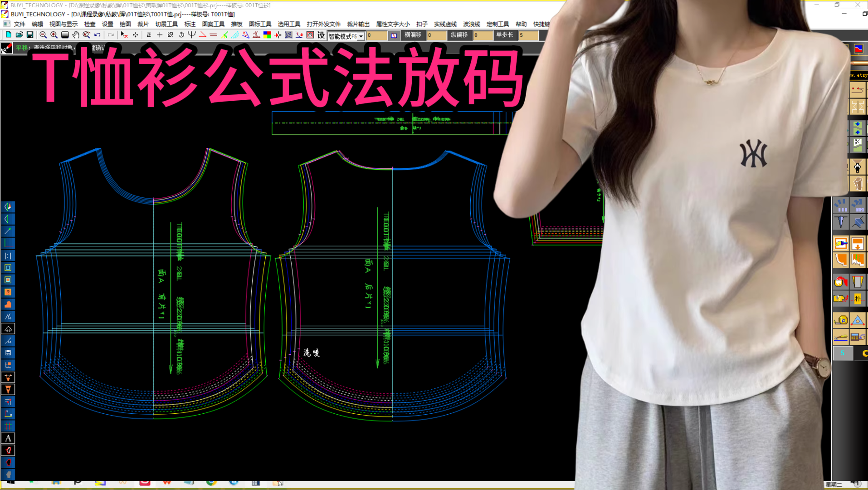Image resolution: width=868 pixels, height=490 pixels.
Task: Select the ruler measurement icon in the right panel
Action: (842, 320)
